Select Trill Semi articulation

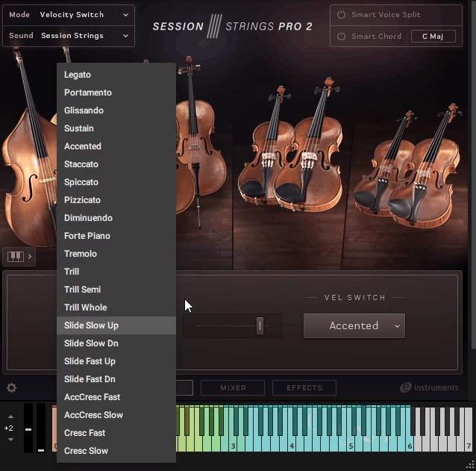click(116, 290)
